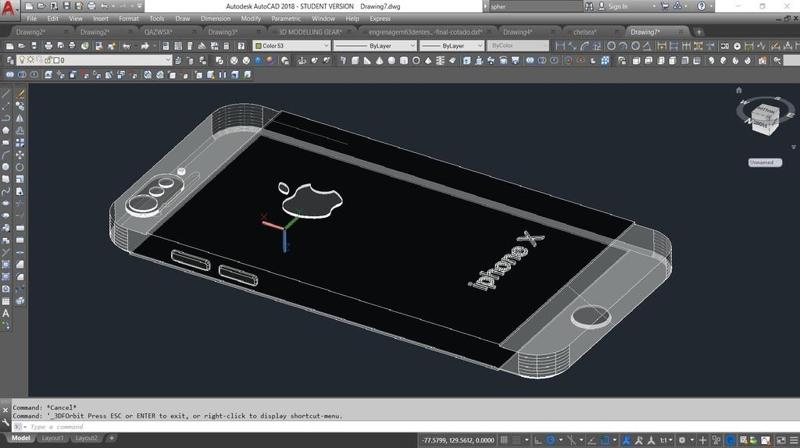Select the Arc drawing tool
Image resolution: width=800 pixels, height=448 pixels.
6,155
